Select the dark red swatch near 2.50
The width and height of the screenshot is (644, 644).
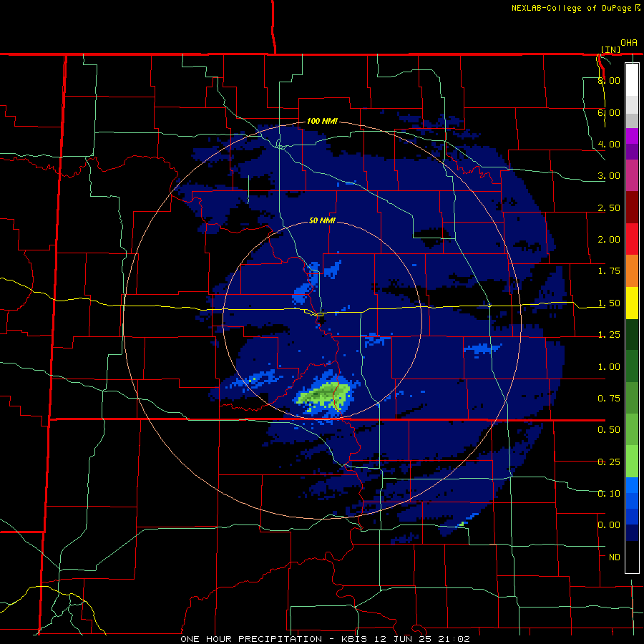click(632, 207)
